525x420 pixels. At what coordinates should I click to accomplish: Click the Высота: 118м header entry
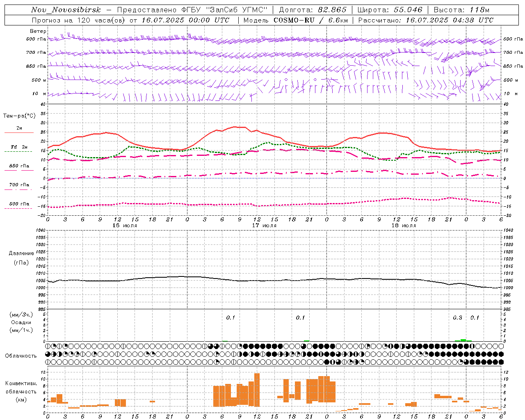coord(461,10)
